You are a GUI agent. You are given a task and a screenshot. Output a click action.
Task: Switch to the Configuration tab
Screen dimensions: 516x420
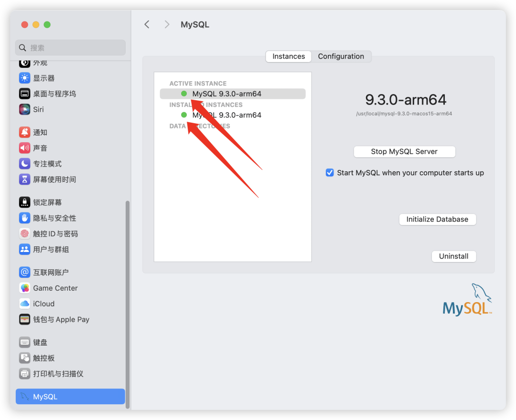tap(341, 56)
